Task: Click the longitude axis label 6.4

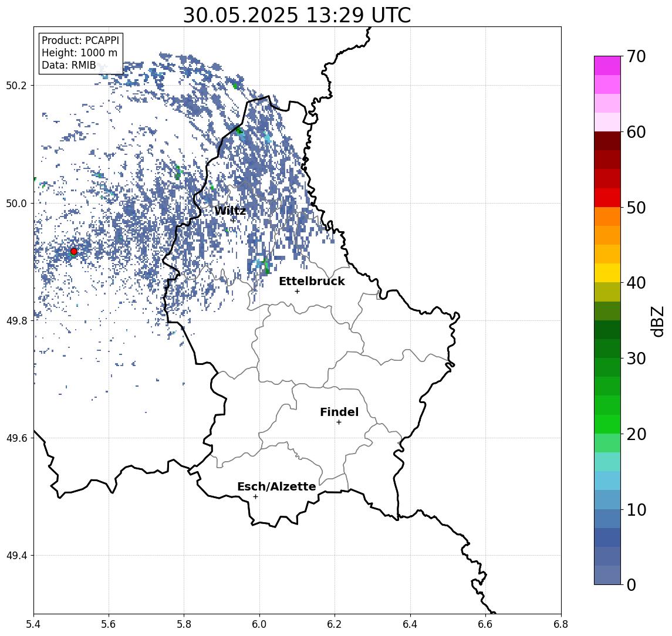Action: tap(410, 624)
